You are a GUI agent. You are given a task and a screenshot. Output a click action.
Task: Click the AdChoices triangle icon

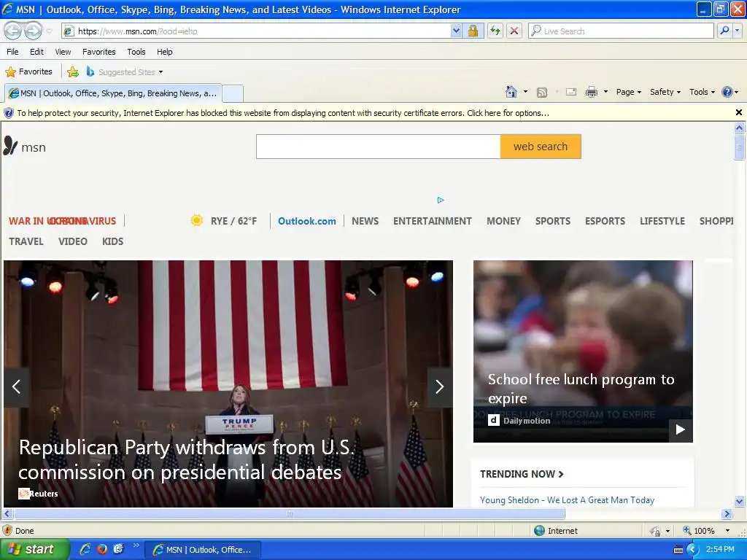tap(441, 200)
